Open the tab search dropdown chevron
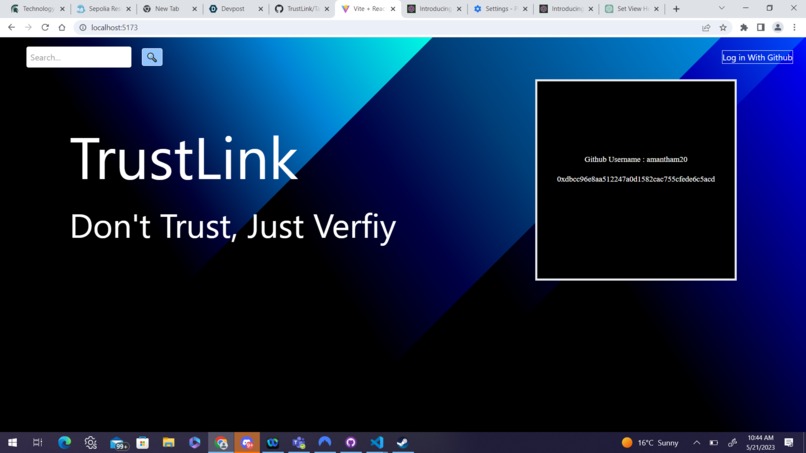806x453 pixels. 721,8
